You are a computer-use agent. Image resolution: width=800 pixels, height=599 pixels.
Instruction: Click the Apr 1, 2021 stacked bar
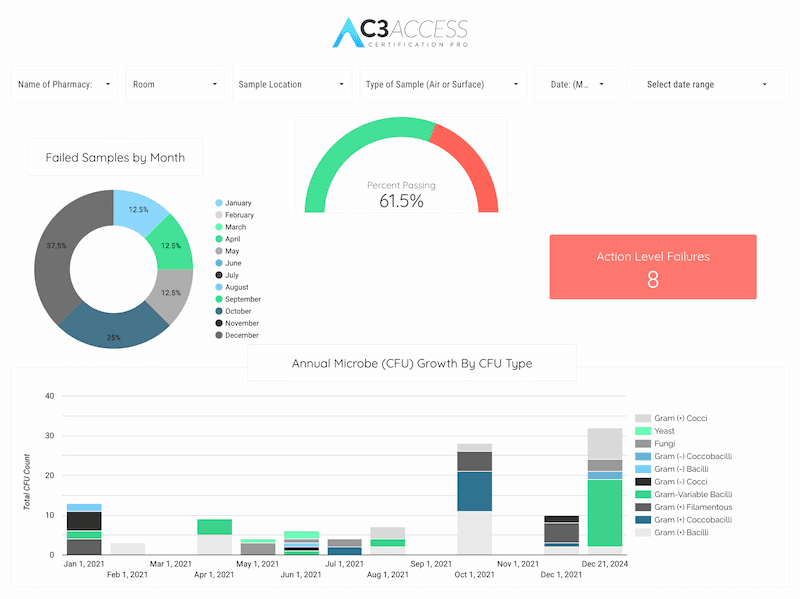[x=214, y=537]
